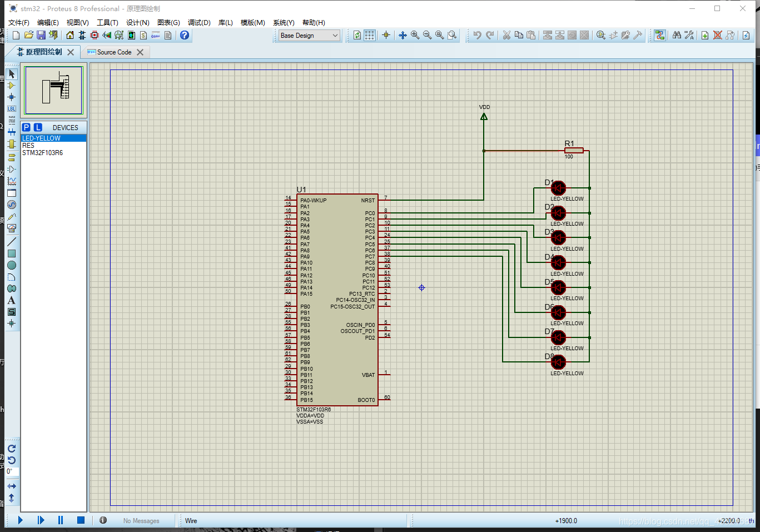
Task: Remove sheet with red X icon
Action: (717, 35)
